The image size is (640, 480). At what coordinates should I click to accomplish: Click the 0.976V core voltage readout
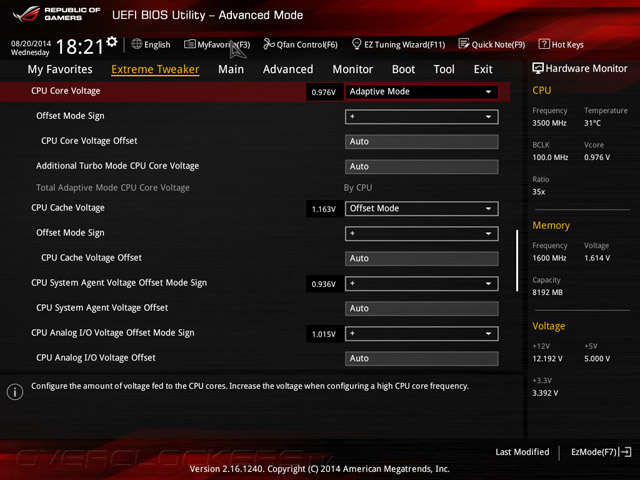[324, 92]
